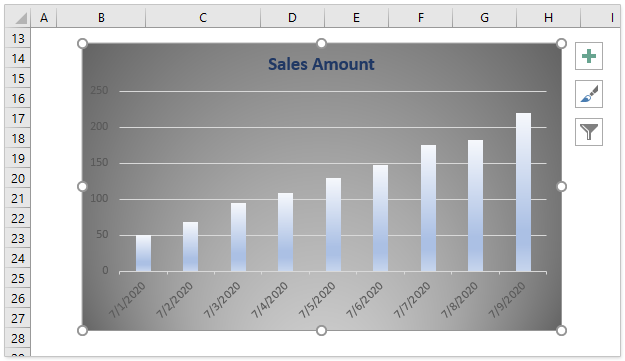Screen dimensions: 625x361
Task: Select column A header
Action: coord(44,18)
